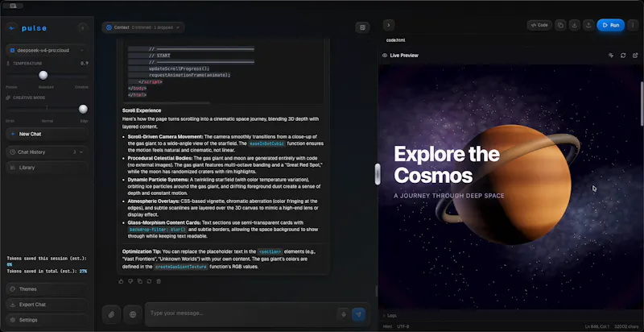Click the Explore the Cosmos heading in preview
Viewport: 644px width, 332px height.
pos(447,165)
